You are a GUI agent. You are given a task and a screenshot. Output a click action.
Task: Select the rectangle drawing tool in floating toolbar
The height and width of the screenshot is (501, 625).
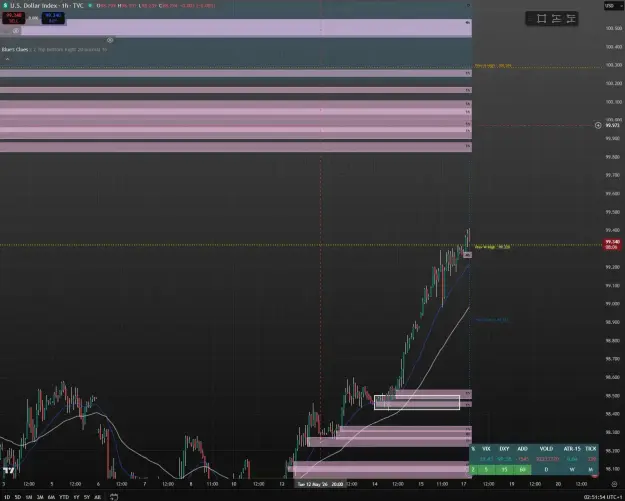tap(541, 19)
